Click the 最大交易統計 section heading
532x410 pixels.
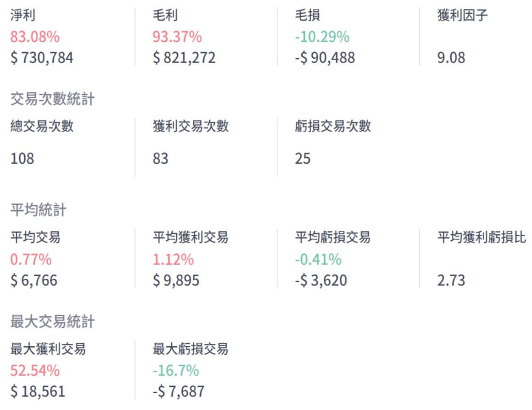click(x=52, y=322)
